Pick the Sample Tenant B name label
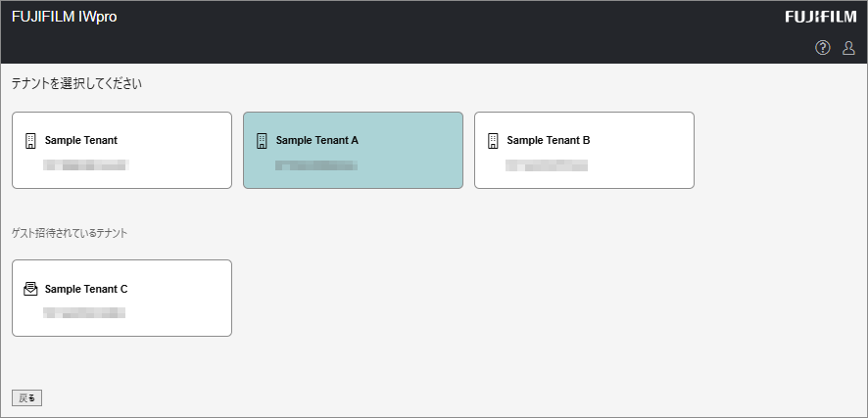 pyautogui.click(x=549, y=140)
